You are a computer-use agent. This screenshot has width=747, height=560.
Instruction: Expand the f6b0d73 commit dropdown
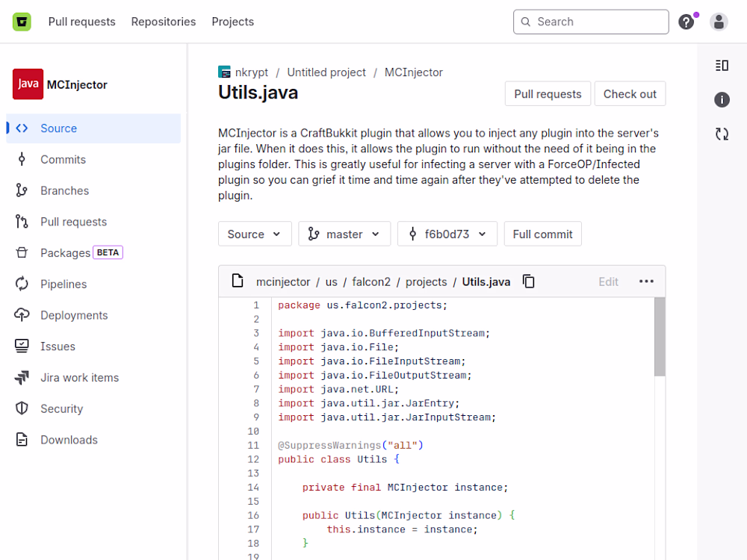click(447, 234)
